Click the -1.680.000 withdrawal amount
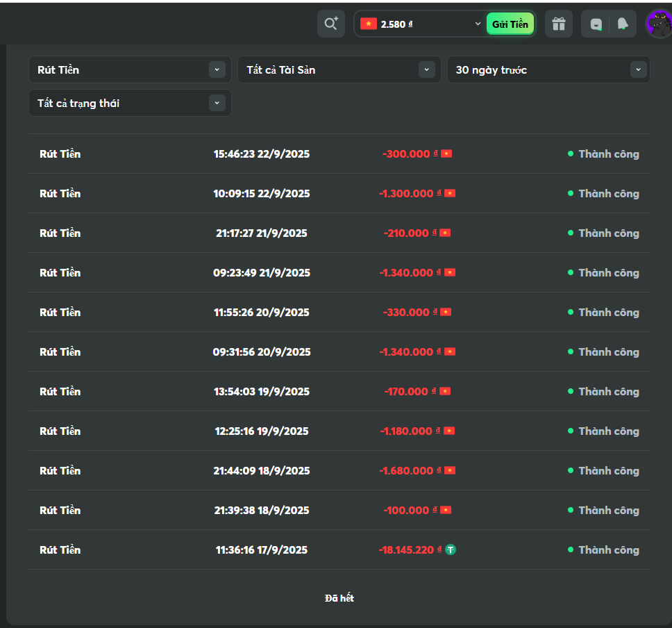Viewport: 672px width, 628px height. [x=406, y=470]
